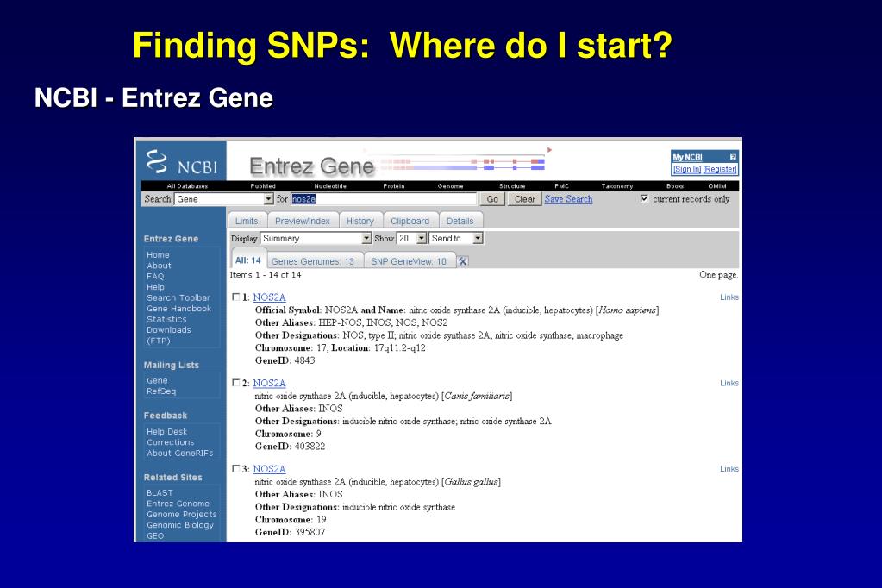Open OMIM in the database bar
Image resolution: width=882 pixels, height=588 pixels.
717,185
